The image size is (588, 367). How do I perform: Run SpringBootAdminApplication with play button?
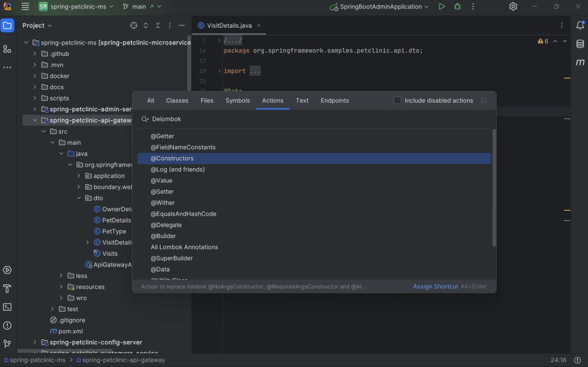(442, 7)
